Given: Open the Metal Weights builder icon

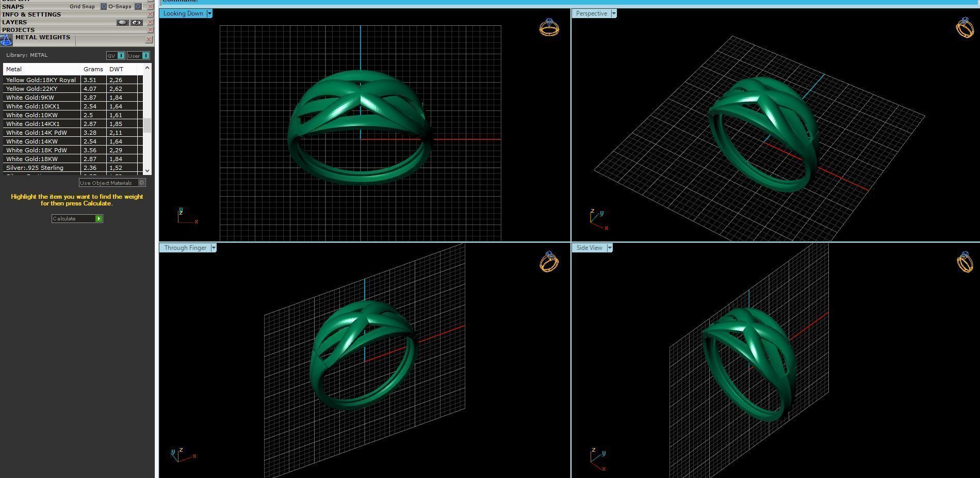Looking at the screenshot, I should click(x=6, y=40).
